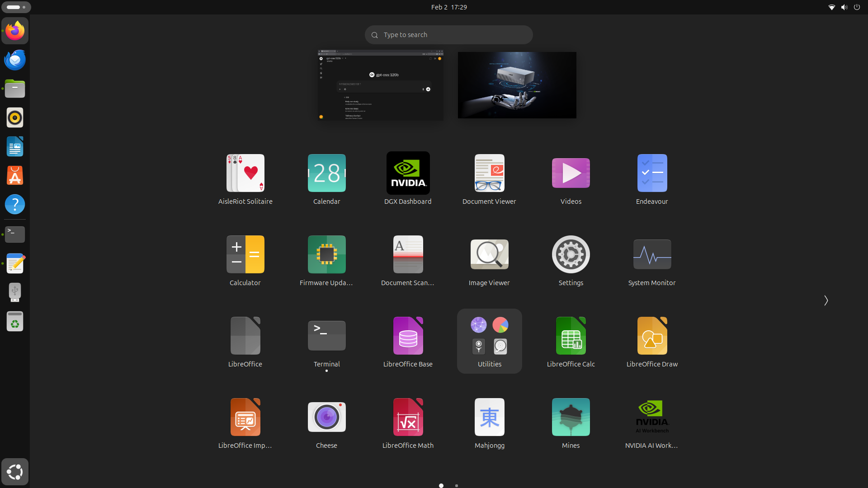This screenshot has width=868, height=488.
Task: Select the first app grid page dot
Action: (x=441, y=486)
